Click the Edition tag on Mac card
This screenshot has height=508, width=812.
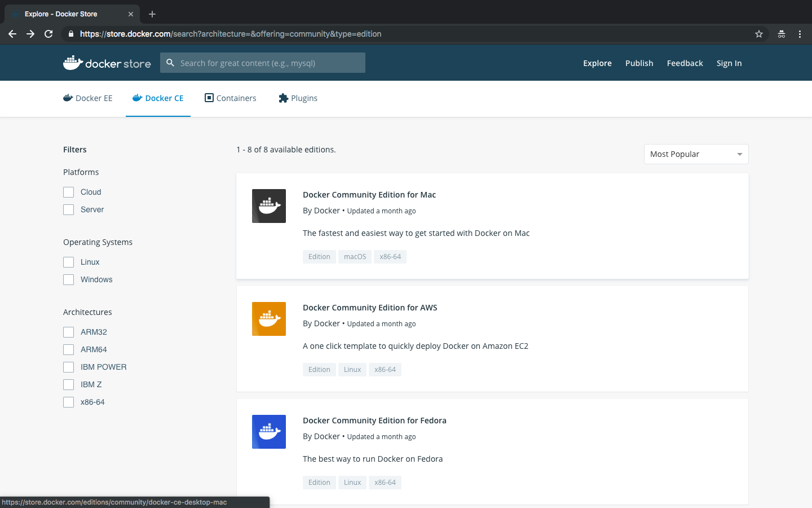pyautogui.click(x=319, y=257)
